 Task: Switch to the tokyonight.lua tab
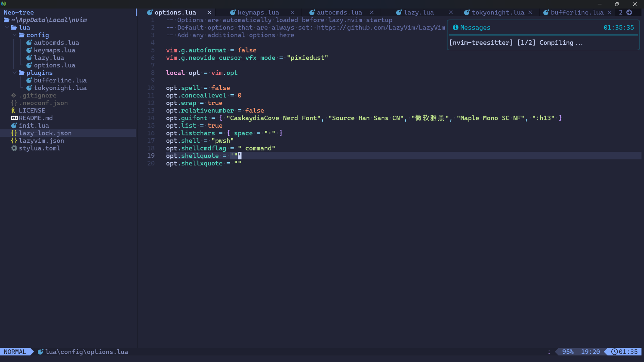(497, 13)
